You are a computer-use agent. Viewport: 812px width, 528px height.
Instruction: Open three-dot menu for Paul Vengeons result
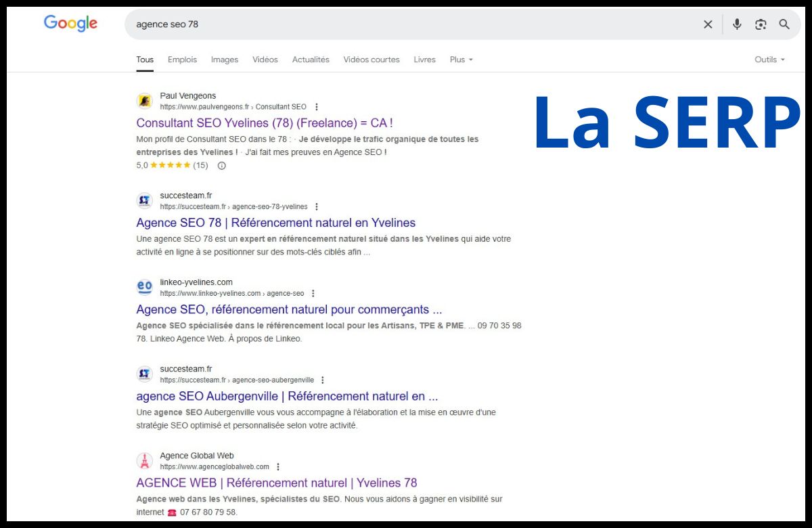317,107
